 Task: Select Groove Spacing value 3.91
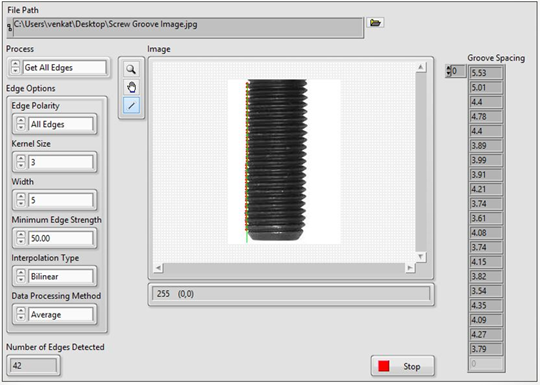click(486, 175)
